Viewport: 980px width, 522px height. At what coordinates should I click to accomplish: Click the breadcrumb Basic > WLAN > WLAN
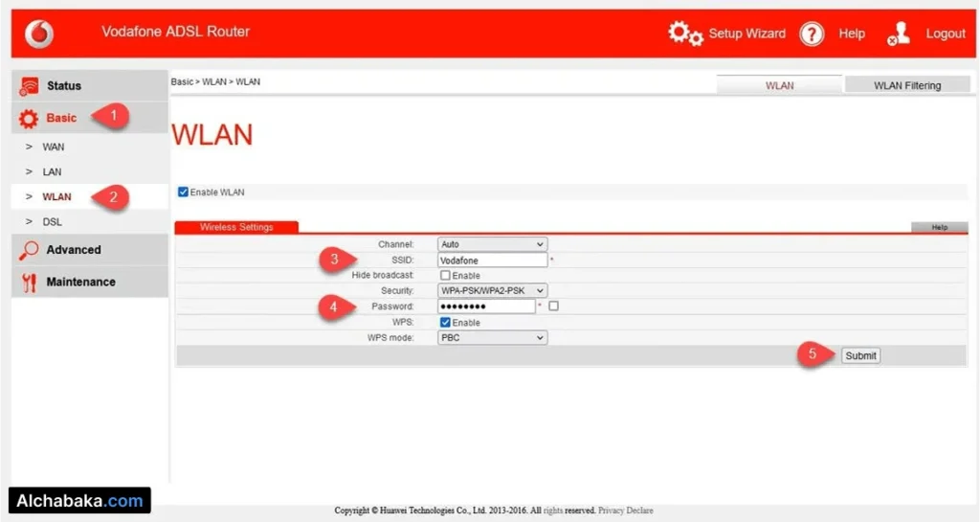click(x=215, y=82)
